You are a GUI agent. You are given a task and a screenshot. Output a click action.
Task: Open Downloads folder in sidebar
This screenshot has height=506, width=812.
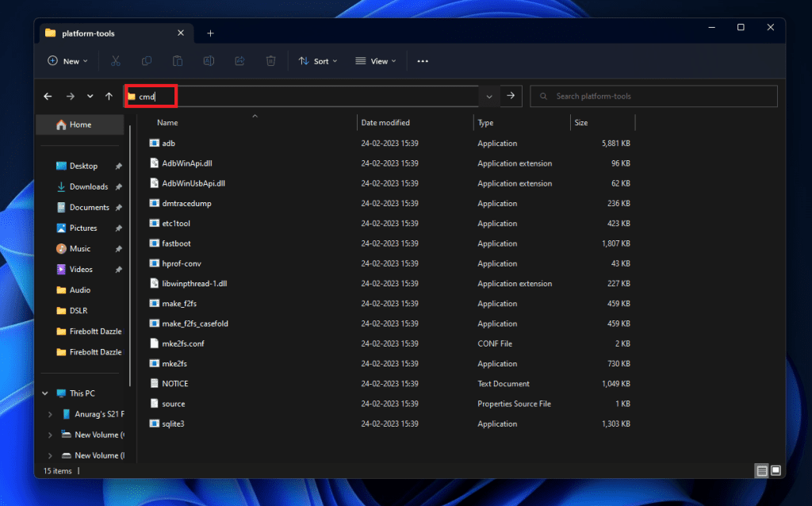click(x=88, y=186)
